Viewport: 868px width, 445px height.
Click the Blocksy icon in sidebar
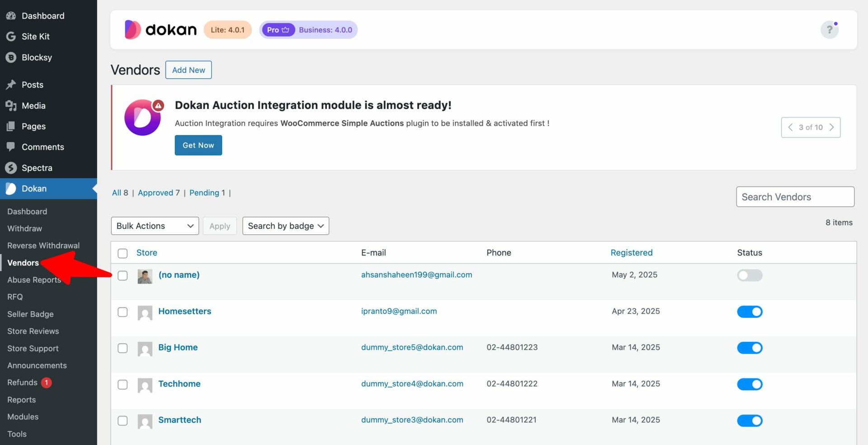[11, 57]
